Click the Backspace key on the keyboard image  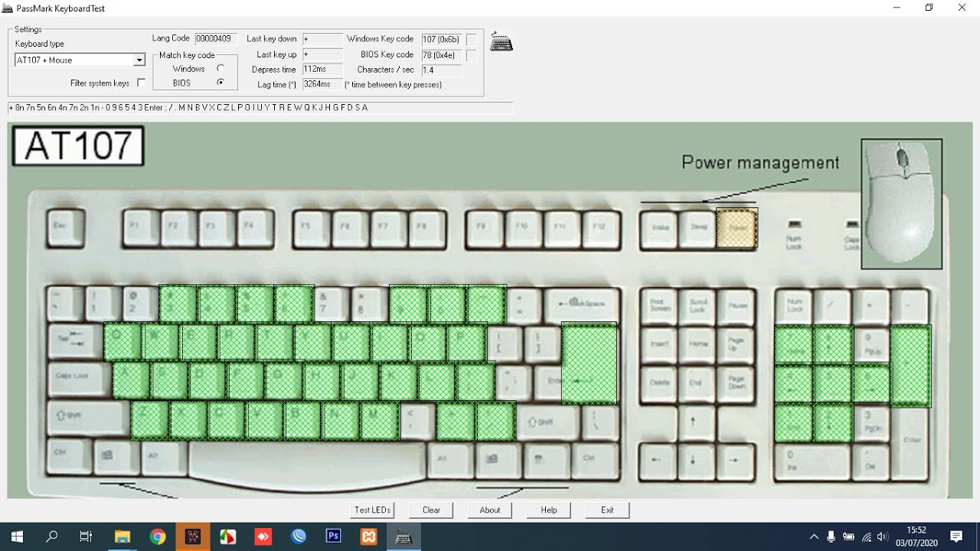(x=581, y=305)
